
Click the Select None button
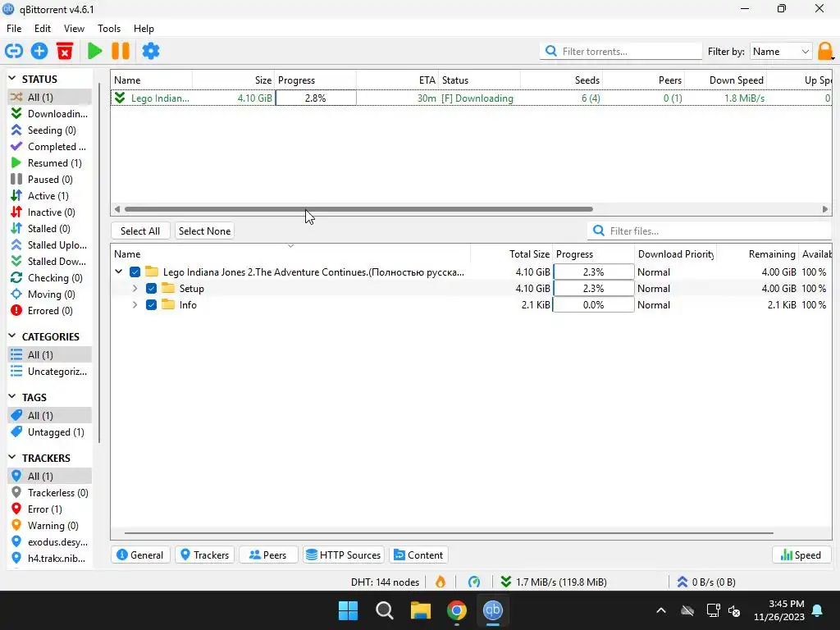pyautogui.click(x=204, y=231)
